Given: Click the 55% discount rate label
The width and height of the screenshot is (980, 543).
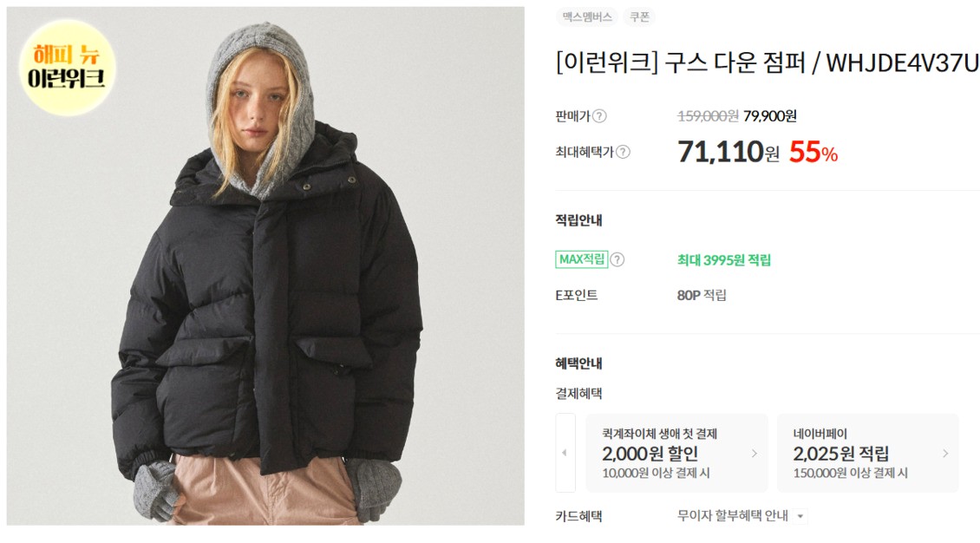Looking at the screenshot, I should (x=813, y=152).
